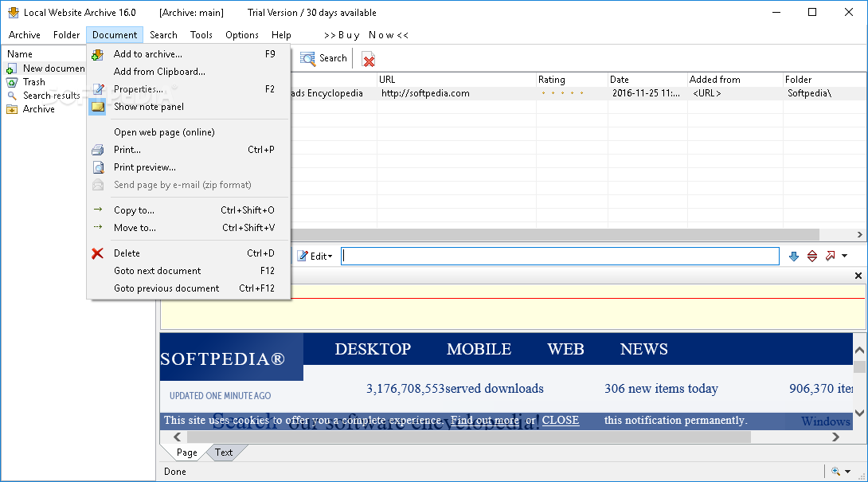Switch to the Page tab
The image size is (868, 482).
tap(186, 453)
